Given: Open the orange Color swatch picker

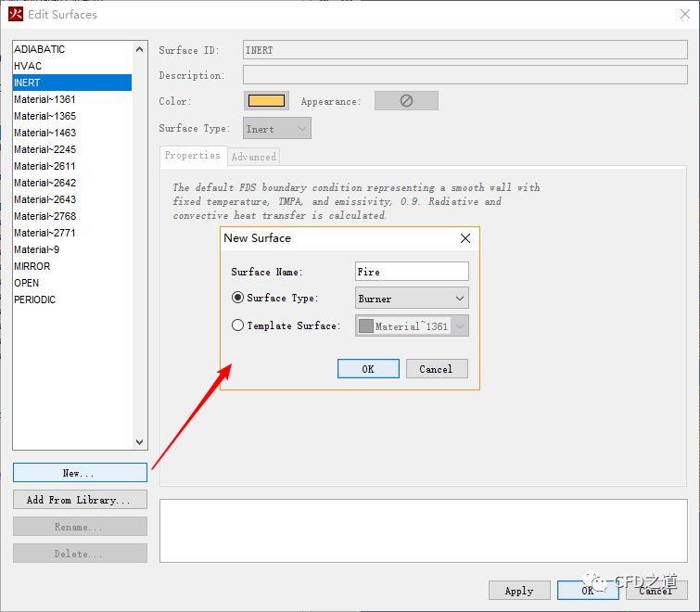Looking at the screenshot, I should click(266, 101).
